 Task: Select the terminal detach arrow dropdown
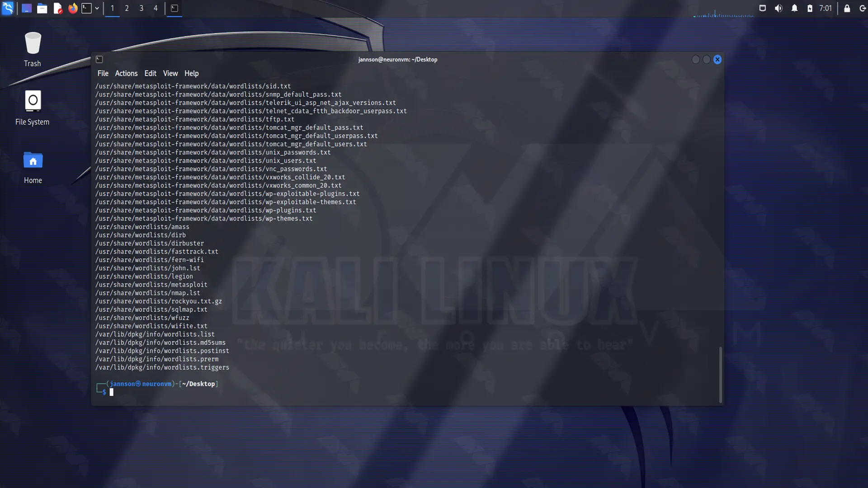coord(97,8)
